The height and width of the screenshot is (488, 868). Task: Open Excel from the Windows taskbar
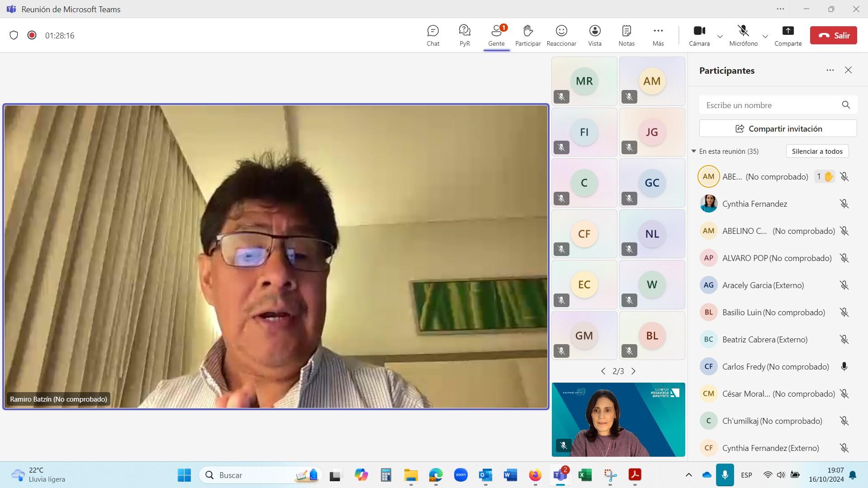coord(585,475)
